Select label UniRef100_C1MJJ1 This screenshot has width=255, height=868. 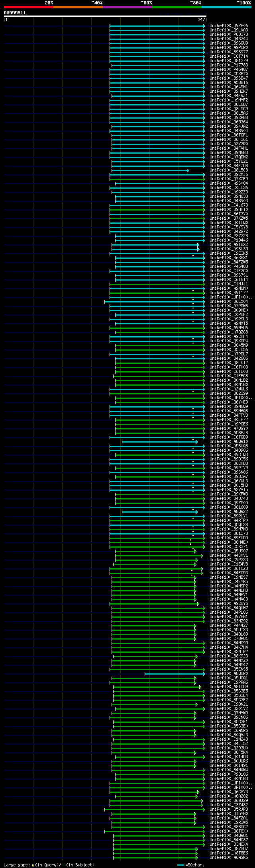pyautogui.click(x=229, y=284)
